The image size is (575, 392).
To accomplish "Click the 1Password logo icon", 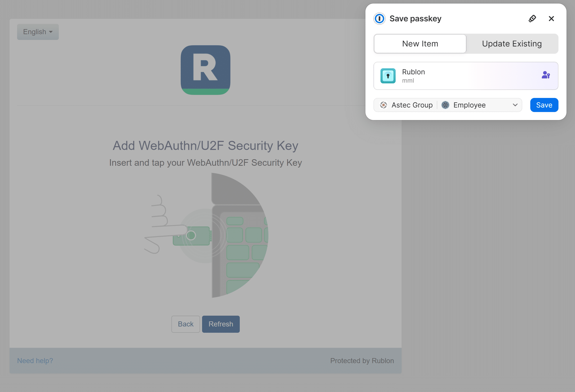I will 379,19.
